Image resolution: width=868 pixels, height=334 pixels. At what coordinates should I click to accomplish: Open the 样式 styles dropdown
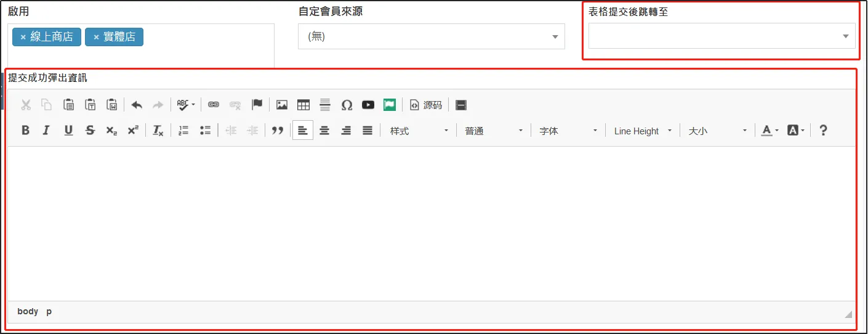419,131
